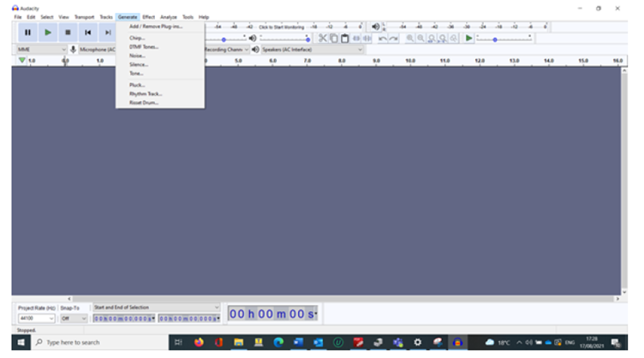Click the Silence audio selection icon
This screenshot has height=358, width=644.
click(367, 39)
